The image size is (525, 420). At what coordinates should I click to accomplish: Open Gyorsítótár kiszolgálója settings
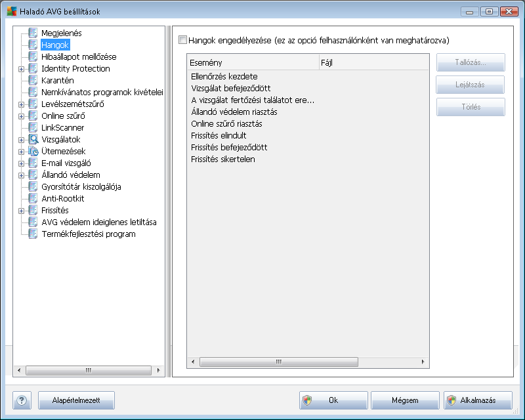point(81,186)
